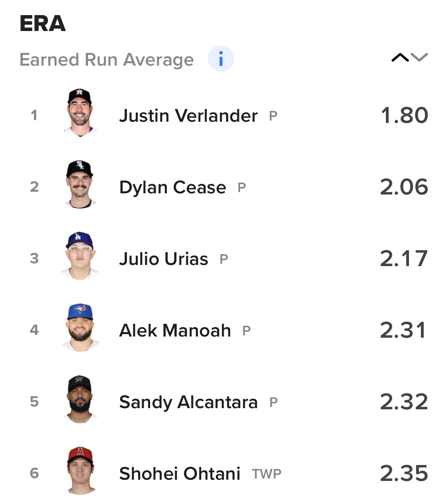
Task: Click Shohei Ohtani name link
Action: point(180,474)
